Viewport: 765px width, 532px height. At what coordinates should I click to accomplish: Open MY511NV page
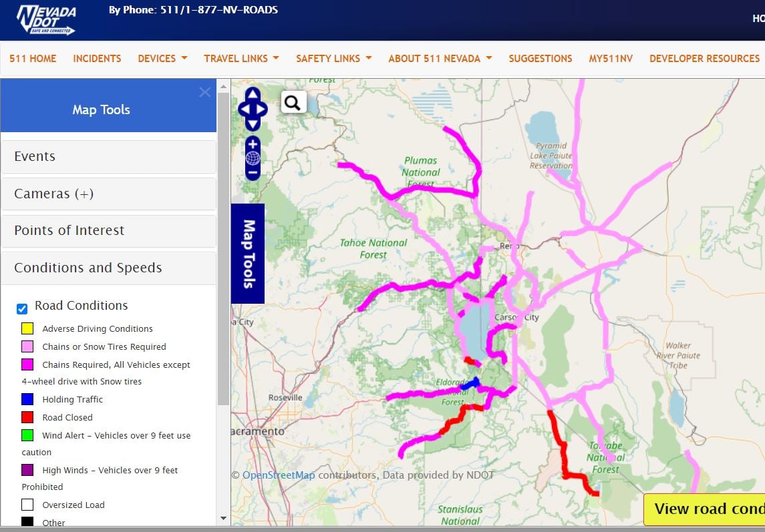pos(611,59)
